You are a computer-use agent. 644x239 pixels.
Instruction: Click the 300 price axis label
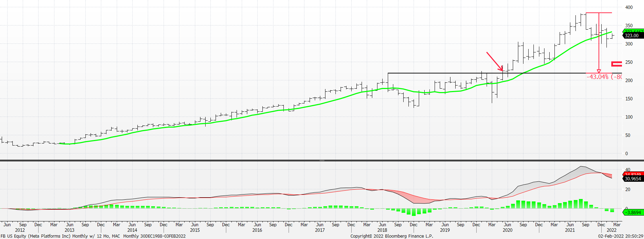tap(629, 44)
